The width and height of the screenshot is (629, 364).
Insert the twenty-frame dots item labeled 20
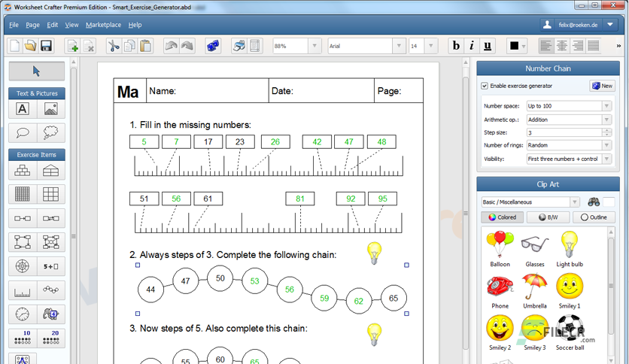[51, 338]
